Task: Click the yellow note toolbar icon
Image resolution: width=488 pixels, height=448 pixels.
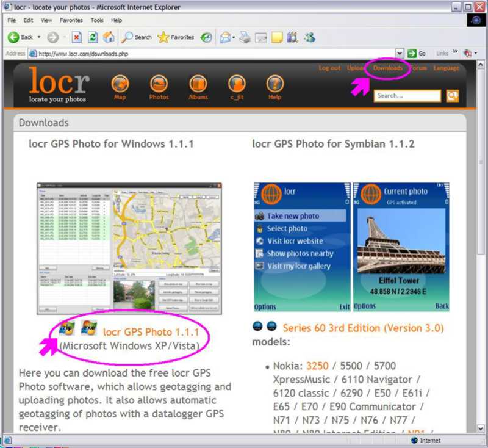Action: tap(277, 37)
